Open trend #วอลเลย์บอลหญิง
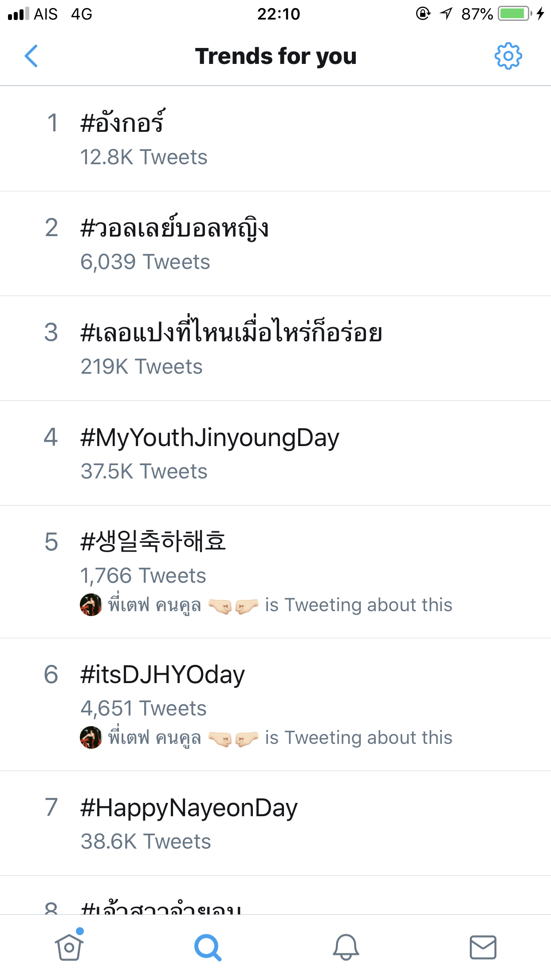Viewport: 551px width, 980px height. click(174, 228)
